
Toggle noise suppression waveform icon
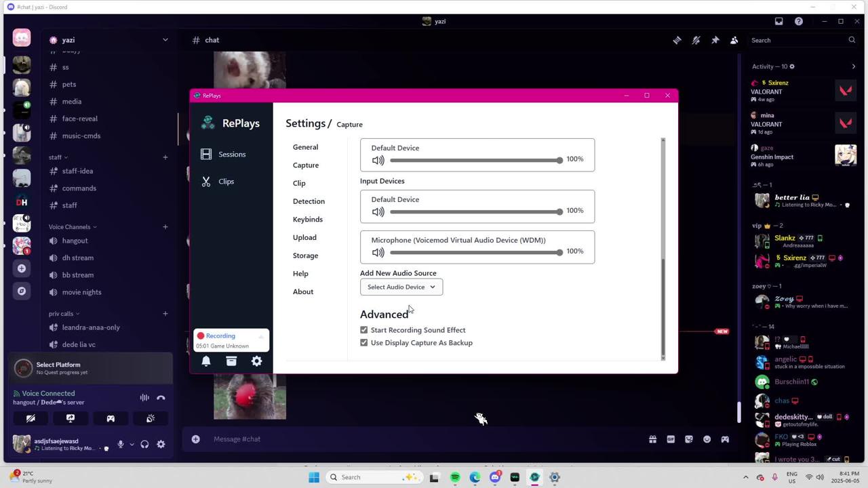click(144, 398)
